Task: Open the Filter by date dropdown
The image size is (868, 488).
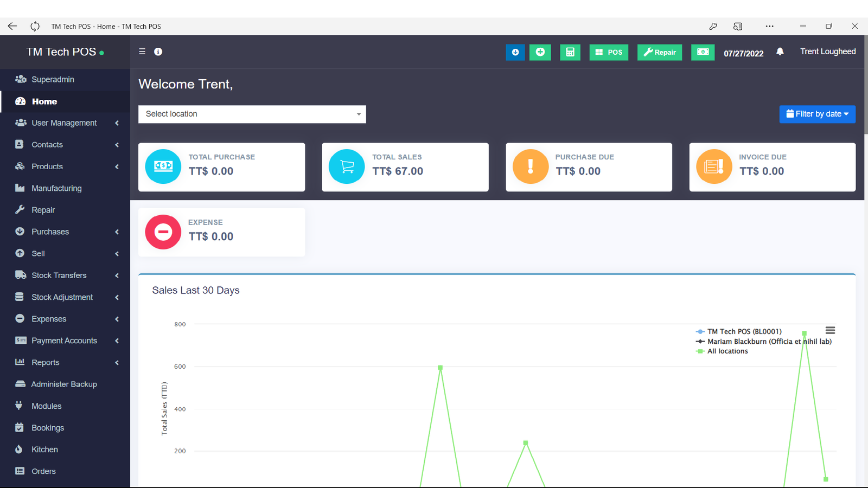Action: 817,114
